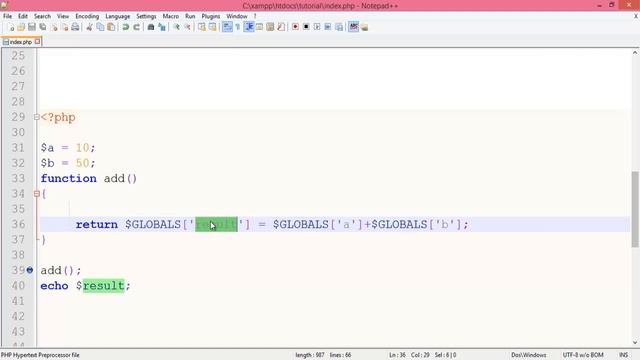Create a new file with toolbar New icon

pos(11,27)
